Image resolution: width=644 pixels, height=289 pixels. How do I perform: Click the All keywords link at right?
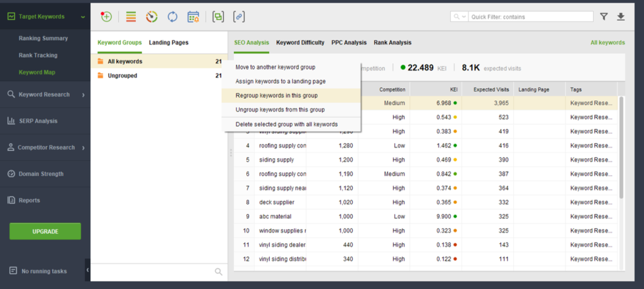[608, 42]
